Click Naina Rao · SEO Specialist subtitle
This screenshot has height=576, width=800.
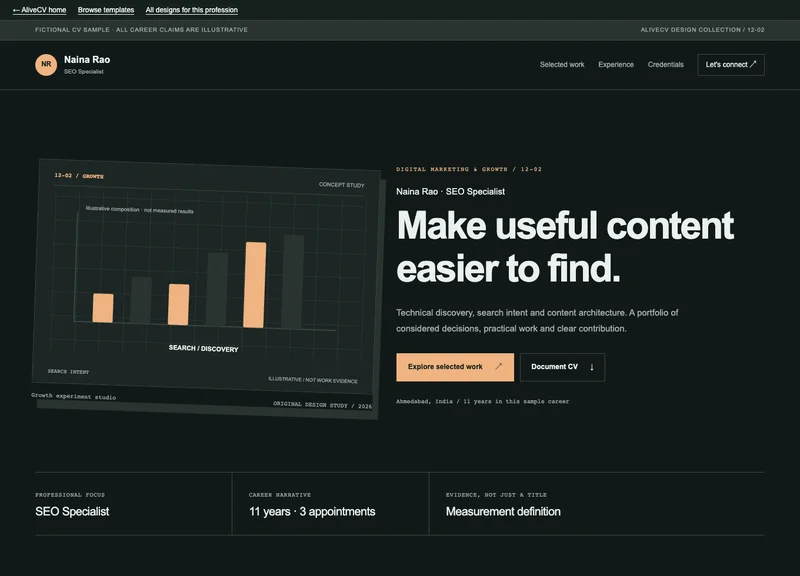pos(451,191)
